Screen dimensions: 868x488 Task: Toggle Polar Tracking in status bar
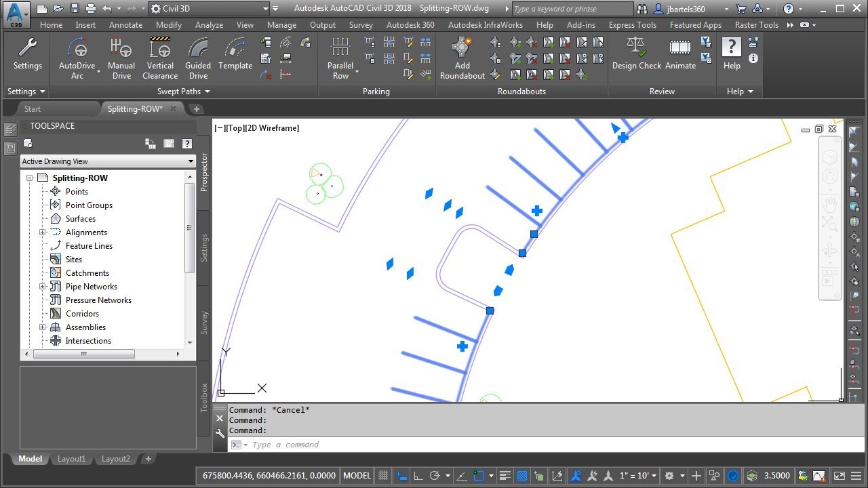(x=435, y=476)
